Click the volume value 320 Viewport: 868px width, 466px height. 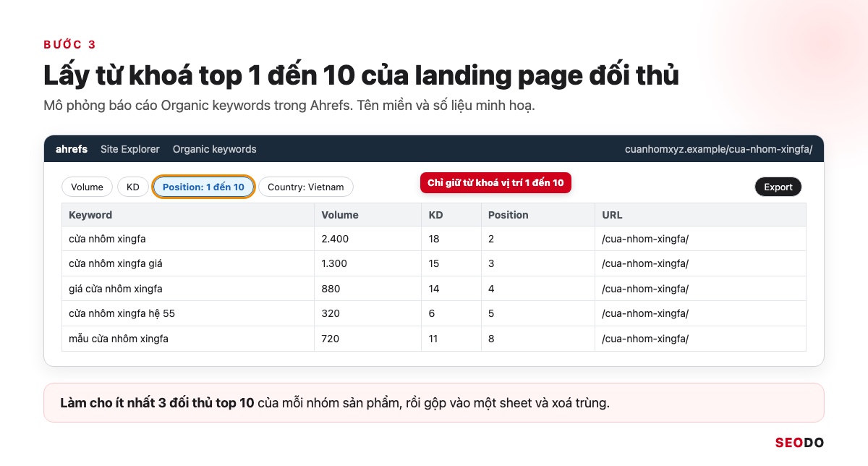click(331, 313)
